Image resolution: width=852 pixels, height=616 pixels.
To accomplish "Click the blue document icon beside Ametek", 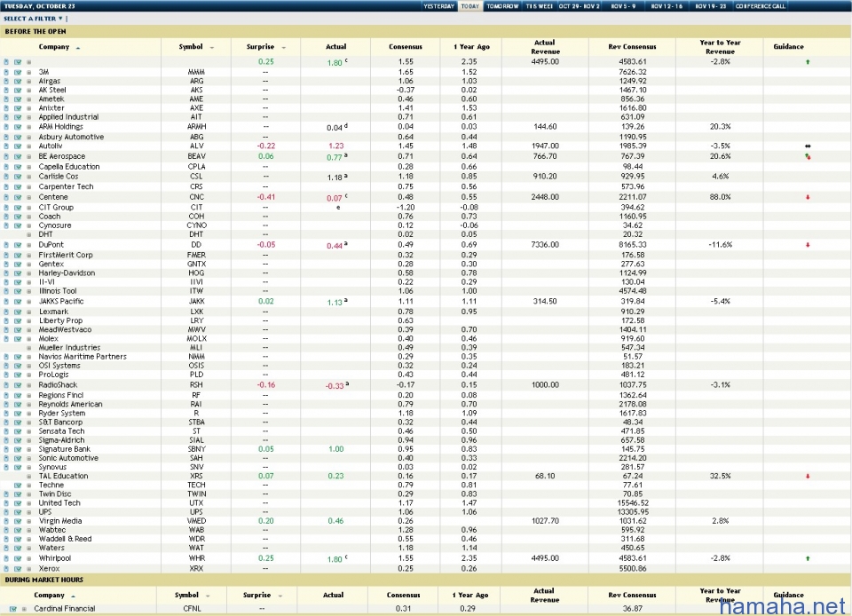I will (6, 99).
